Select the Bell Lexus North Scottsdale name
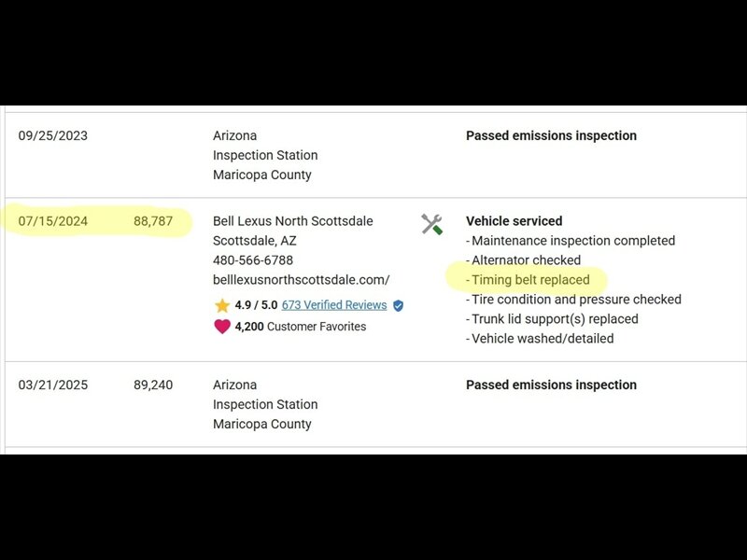747x560 pixels. pyautogui.click(x=292, y=221)
